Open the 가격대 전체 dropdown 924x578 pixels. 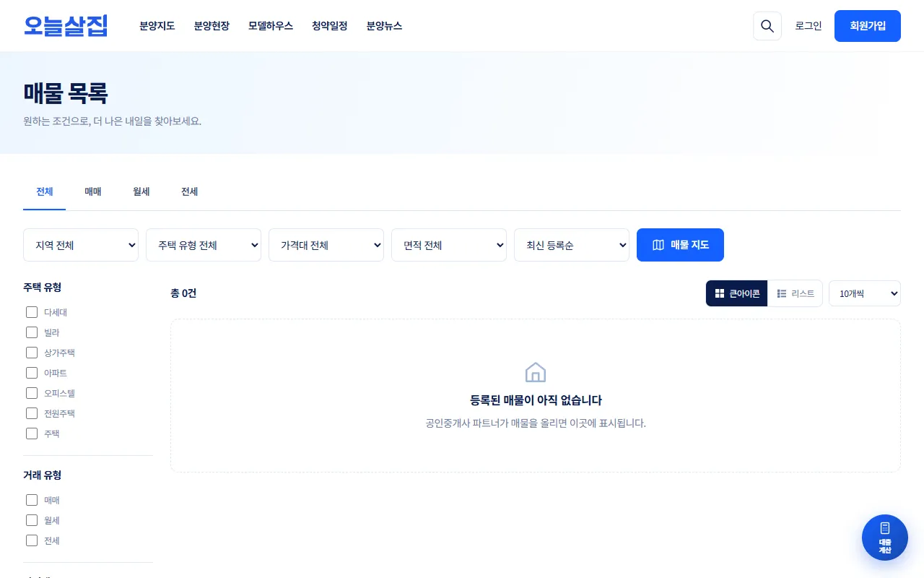(326, 245)
